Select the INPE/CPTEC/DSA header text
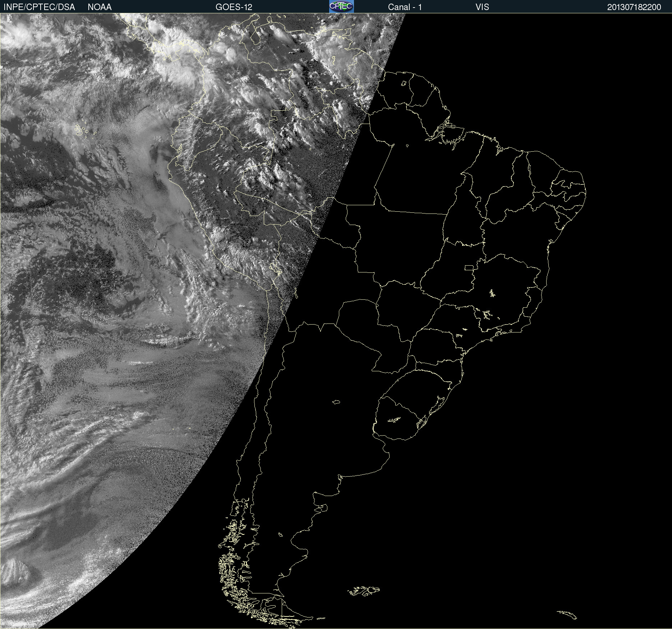The image size is (672, 629). 39,7
